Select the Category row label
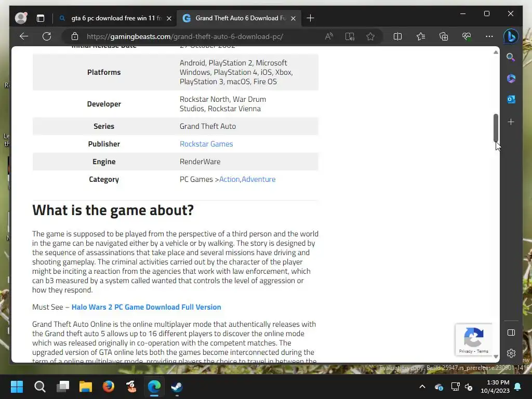This screenshot has height=399, width=532. point(104,179)
